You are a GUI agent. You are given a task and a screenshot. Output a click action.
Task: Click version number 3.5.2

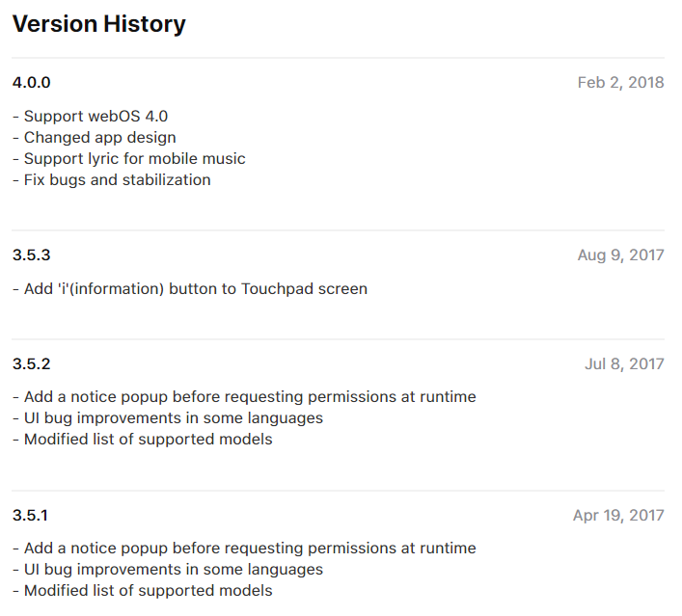point(31,363)
